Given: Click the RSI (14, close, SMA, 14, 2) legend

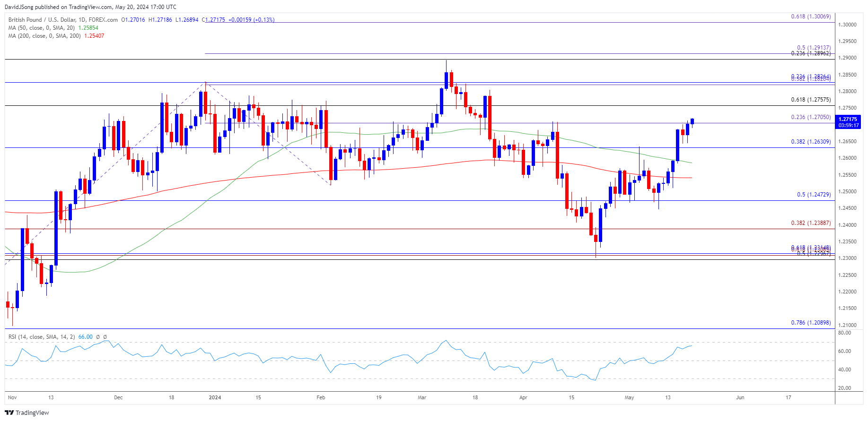Looking at the screenshot, I should [x=42, y=337].
